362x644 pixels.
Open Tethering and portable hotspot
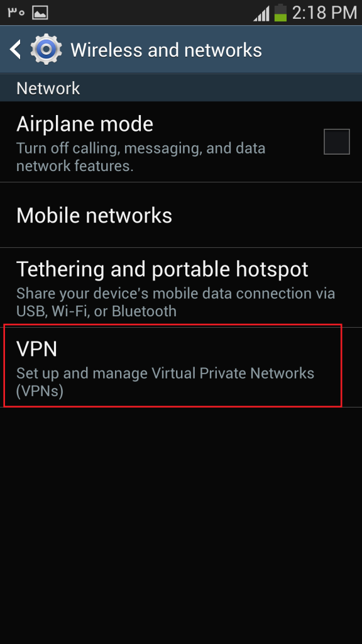[x=181, y=287]
